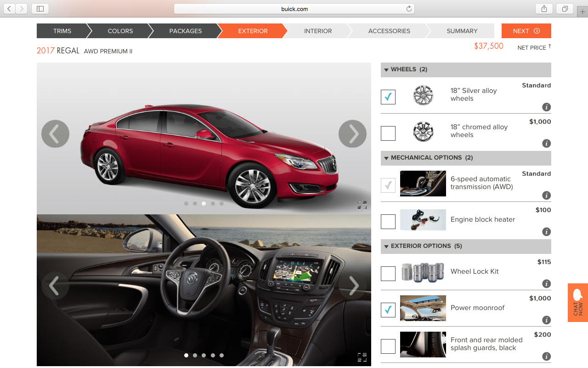The height and width of the screenshot is (368, 588).
Task: Select 18" chromed alloy wheels checkbox
Action: tap(388, 133)
